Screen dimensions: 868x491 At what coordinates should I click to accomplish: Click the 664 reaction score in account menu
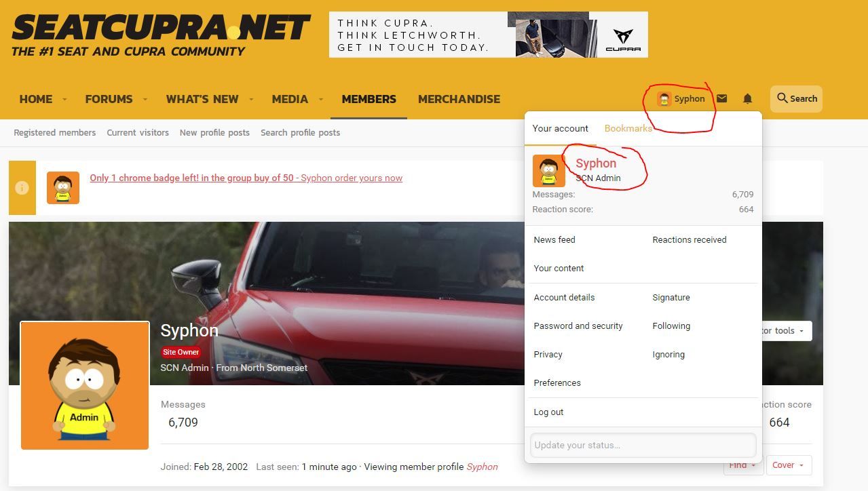747,210
